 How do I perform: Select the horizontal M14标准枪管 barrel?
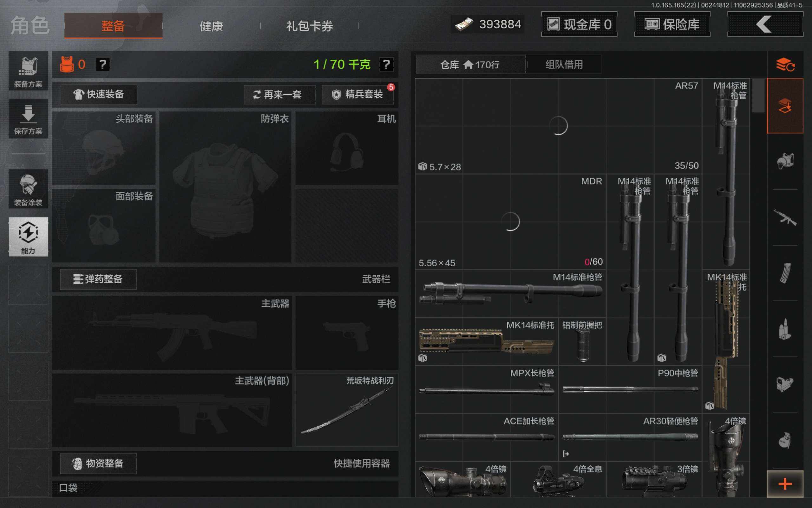click(x=510, y=293)
